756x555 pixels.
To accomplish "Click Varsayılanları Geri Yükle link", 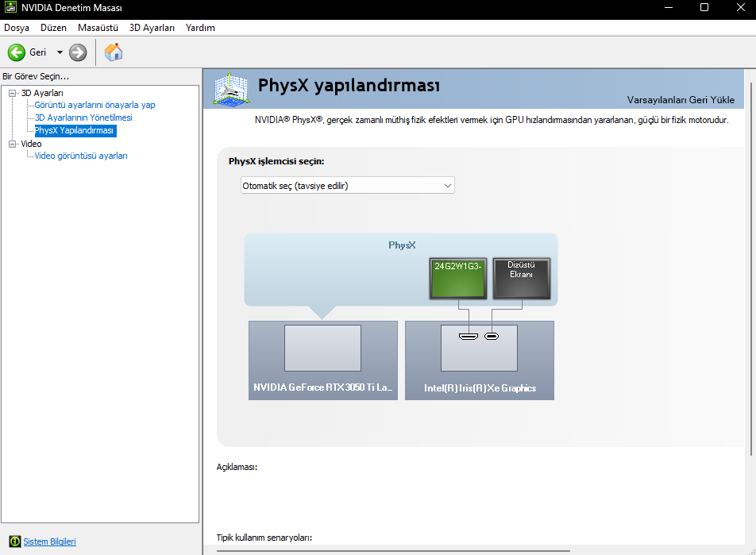I will (681, 100).
